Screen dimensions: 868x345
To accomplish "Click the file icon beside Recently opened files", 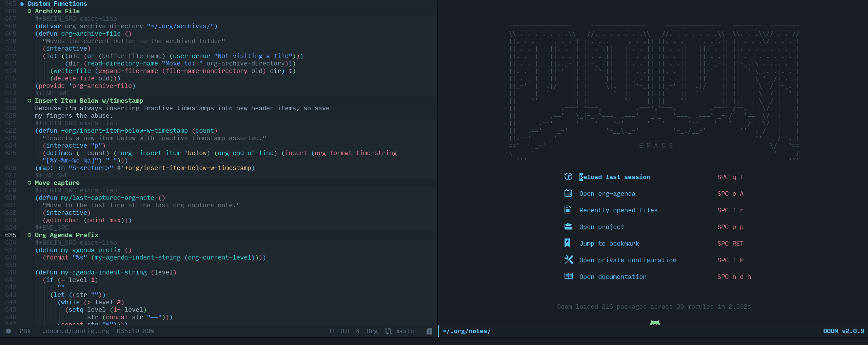I will (x=568, y=210).
